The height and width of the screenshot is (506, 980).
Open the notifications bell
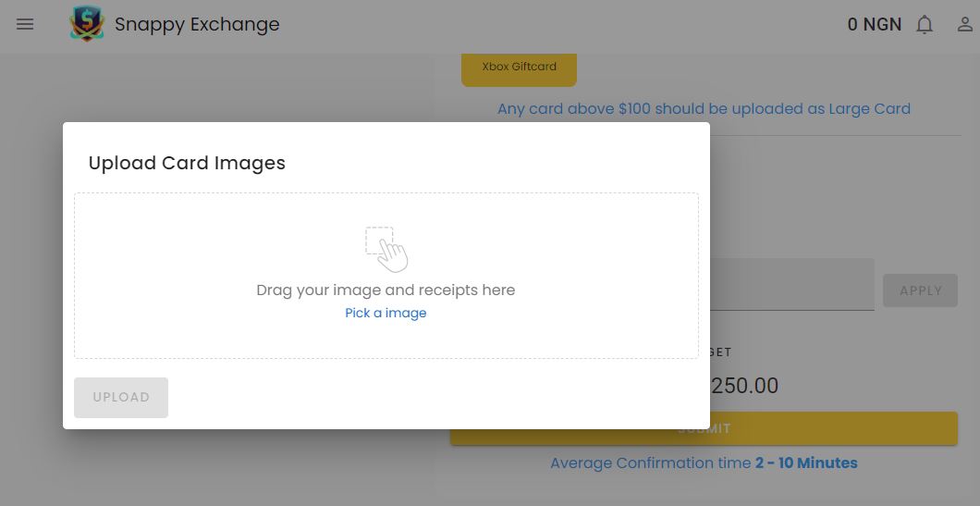[925, 24]
